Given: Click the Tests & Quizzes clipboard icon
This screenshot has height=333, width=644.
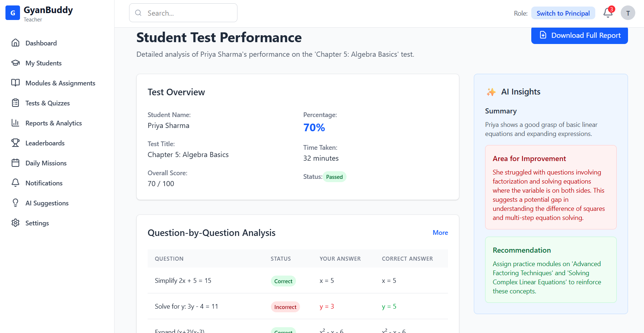Looking at the screenshot, I should [x=15, y=103].
